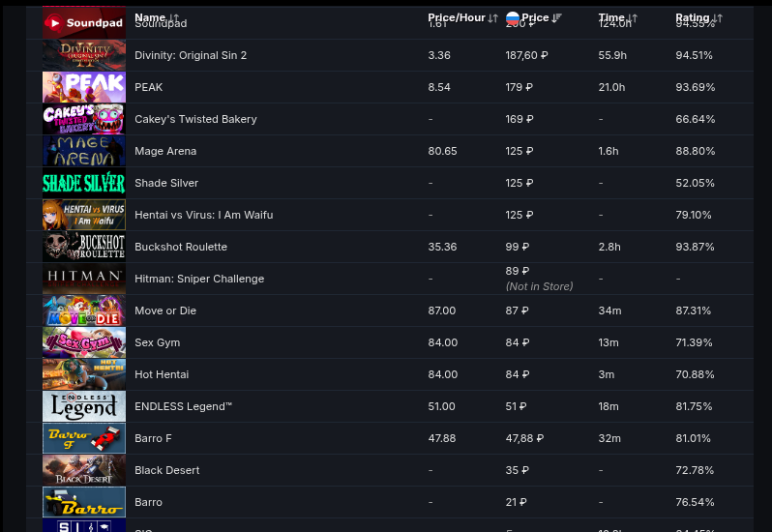Open the Black Desert title link

167,470
